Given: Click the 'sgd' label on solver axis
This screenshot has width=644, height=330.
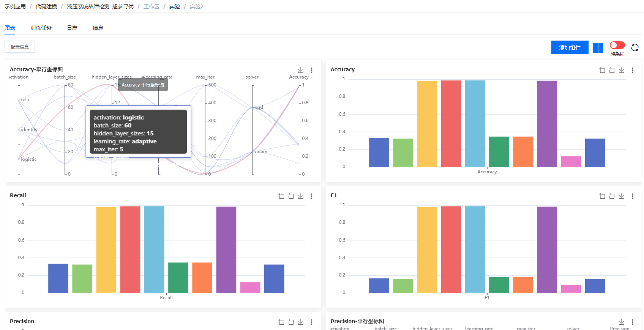Looking at the screenshot, I should pyautogui.click(x=259, y=107).
